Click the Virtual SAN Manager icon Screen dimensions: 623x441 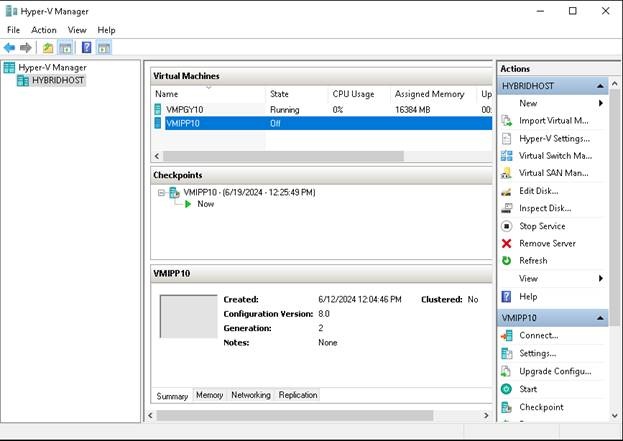pos(507,173)
